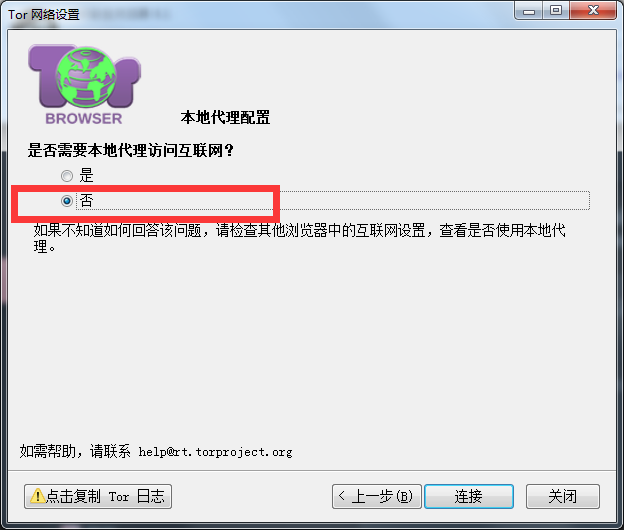Maximize the Tor 网络设置 window
The image size is (624, 530).
click(556, 10)
